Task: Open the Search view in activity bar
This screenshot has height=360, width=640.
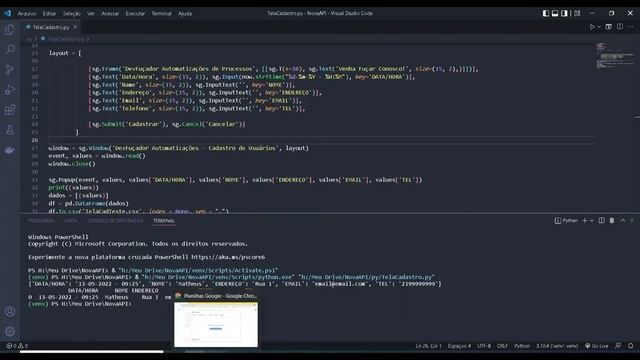Action: click(10, 49)
